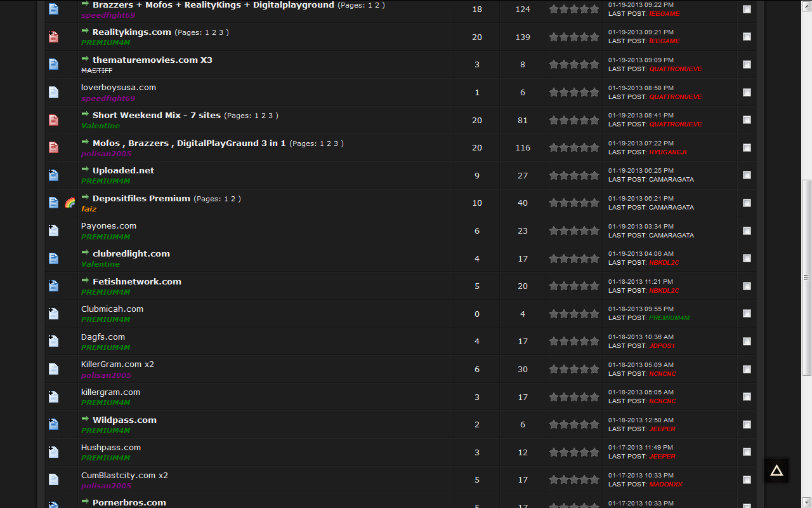Viewport: 812px width, 508px height.
Task: Click the thread icon in the Dagfs.com row
Action: pos(53,342)
